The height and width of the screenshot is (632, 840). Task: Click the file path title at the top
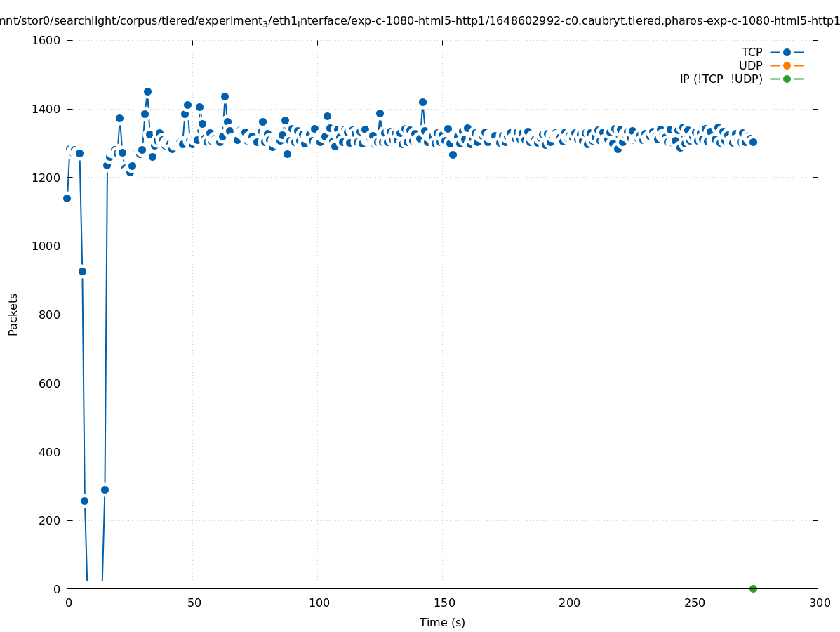point(420,20)
